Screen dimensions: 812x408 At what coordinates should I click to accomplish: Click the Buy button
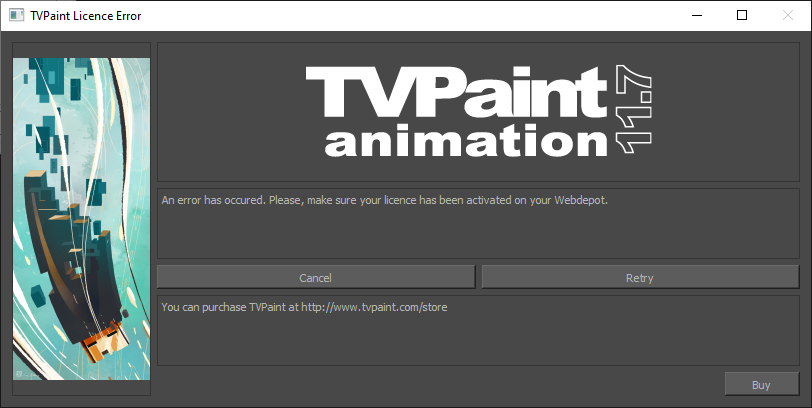click(761, 384)
